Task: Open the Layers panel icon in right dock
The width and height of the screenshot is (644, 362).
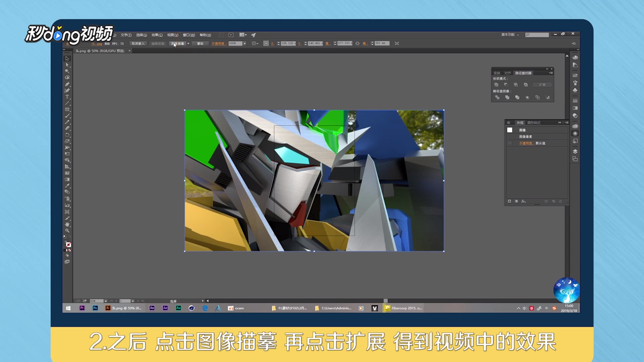Action: pyautogui.click(x=575, y=151)
